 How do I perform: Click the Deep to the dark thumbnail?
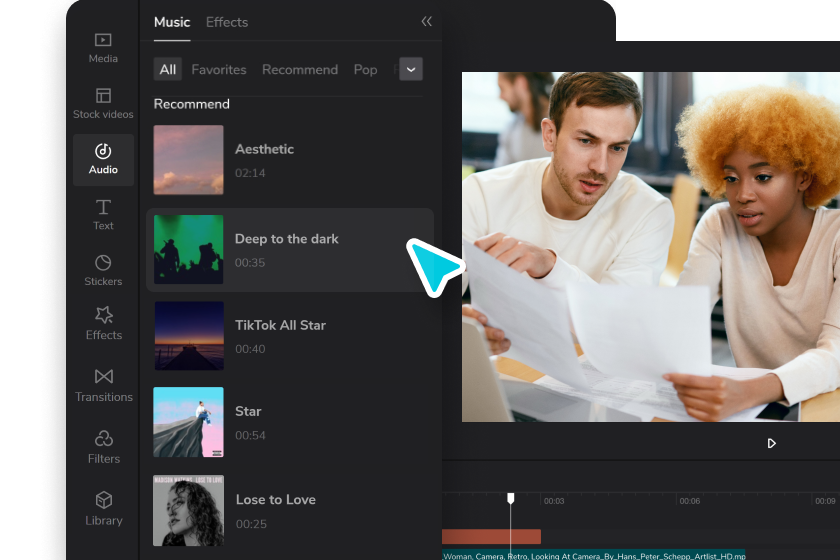pyautogui.click(x=189, y=249)
